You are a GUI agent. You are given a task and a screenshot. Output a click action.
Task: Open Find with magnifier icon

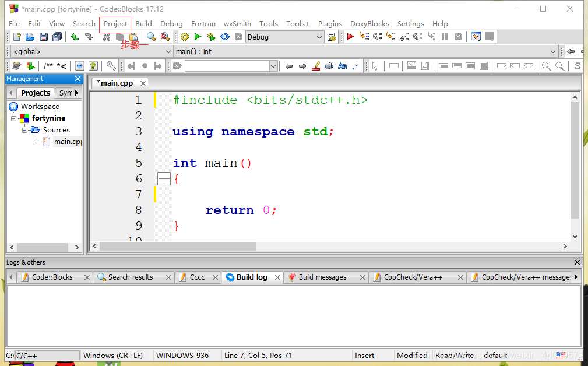(151, 37)
